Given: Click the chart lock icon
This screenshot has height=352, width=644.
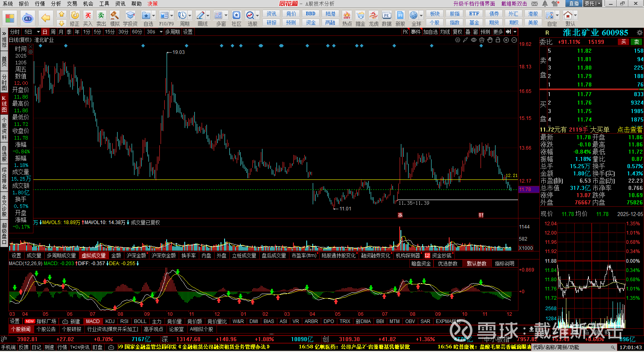Looking at the screenshot, I should coord(498,40).
